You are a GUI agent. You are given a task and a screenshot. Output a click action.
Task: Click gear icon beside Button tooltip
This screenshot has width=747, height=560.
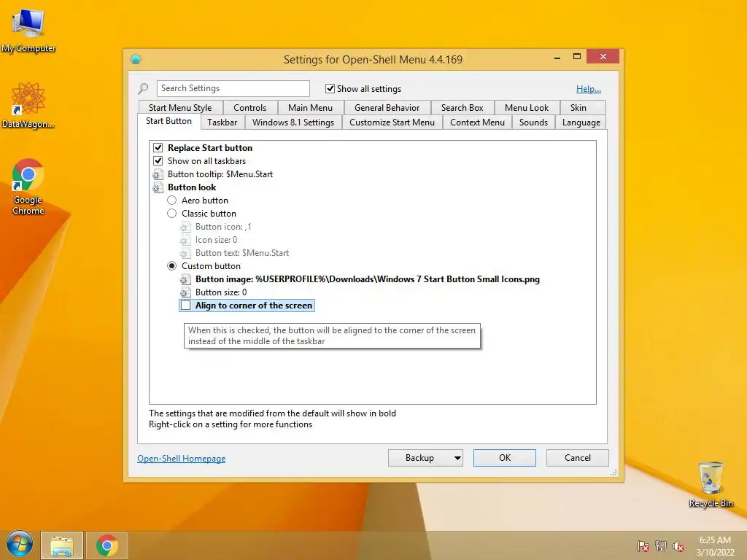[158, 174]
